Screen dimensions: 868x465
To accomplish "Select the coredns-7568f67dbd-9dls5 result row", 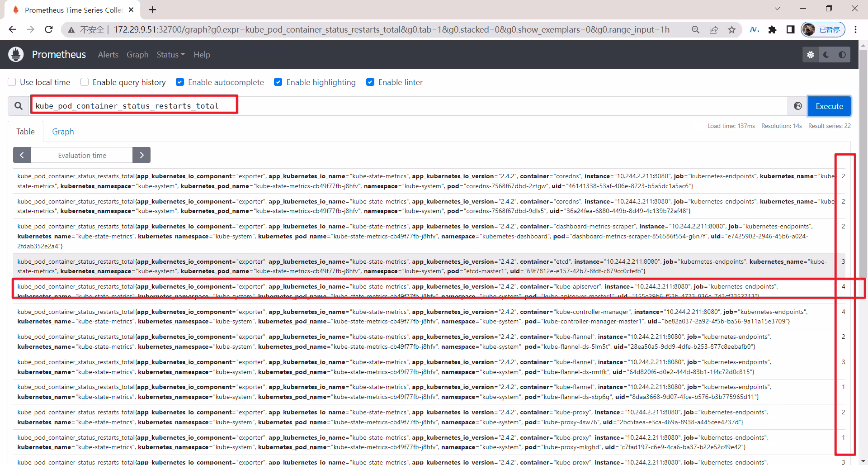I will pos(429,206).
